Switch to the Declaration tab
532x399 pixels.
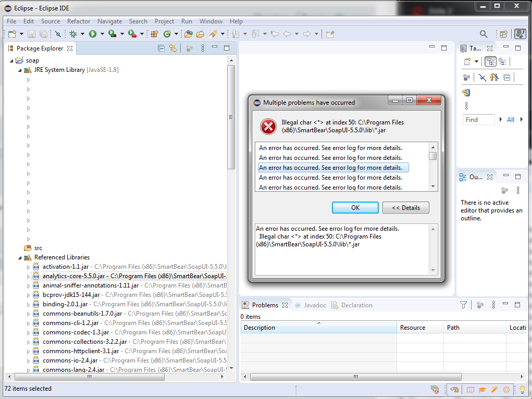pos(352,305)
